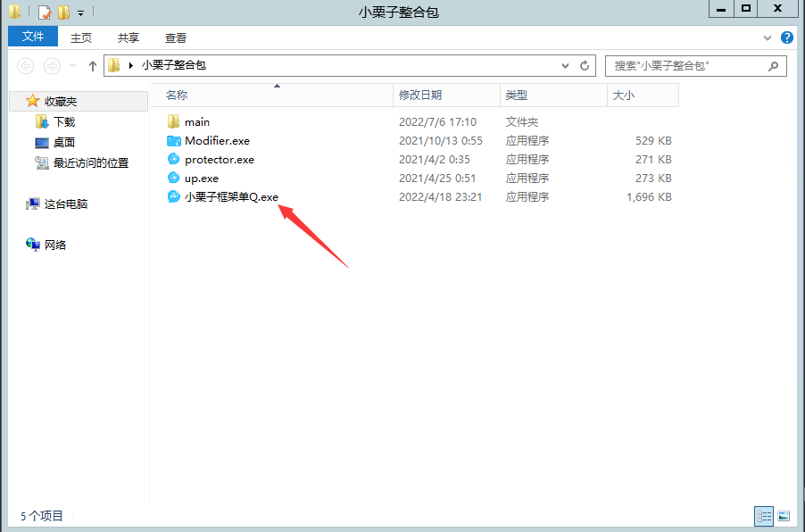
Task: Click date 2021/4/25 0:51
Action: [x=437, y=179]
